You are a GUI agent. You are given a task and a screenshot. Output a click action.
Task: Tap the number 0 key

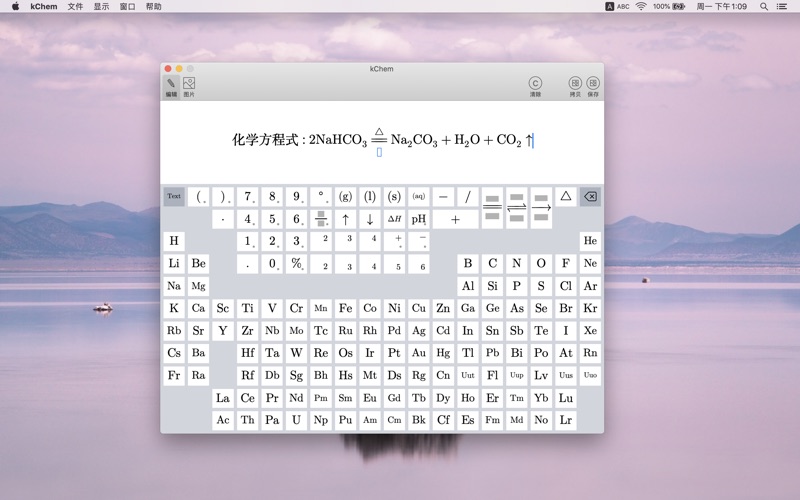click(272, 264)
